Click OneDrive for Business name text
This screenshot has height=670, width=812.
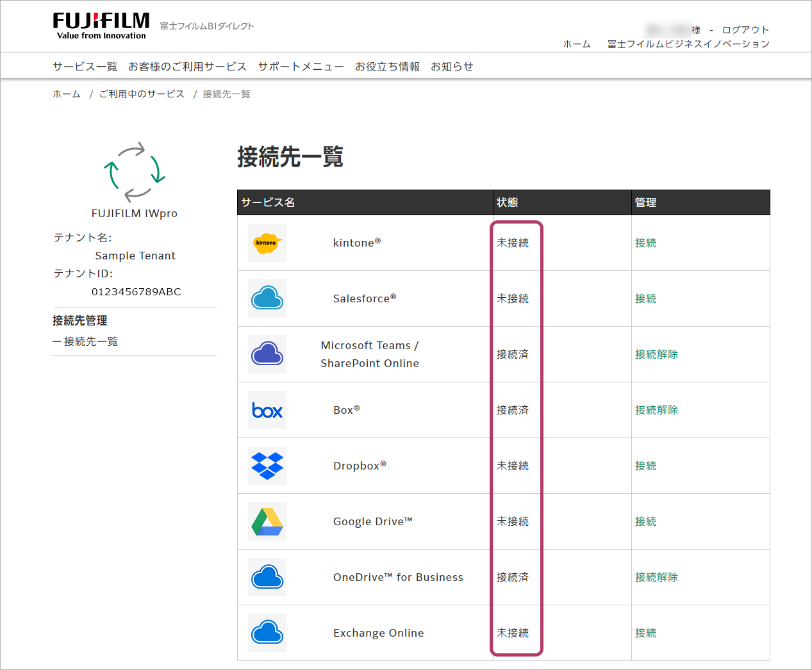(398, 577)
